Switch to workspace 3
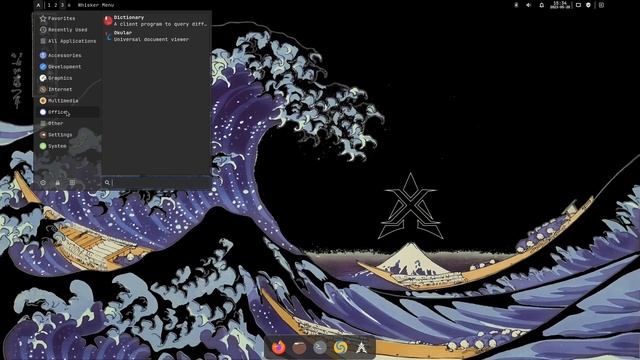 [62, 5]
